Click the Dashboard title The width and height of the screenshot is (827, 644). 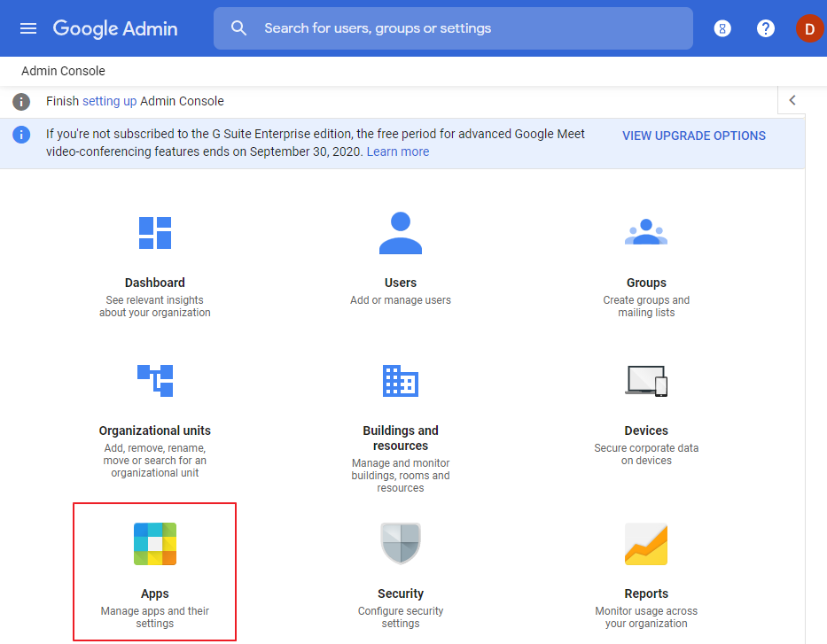(155, 283)
